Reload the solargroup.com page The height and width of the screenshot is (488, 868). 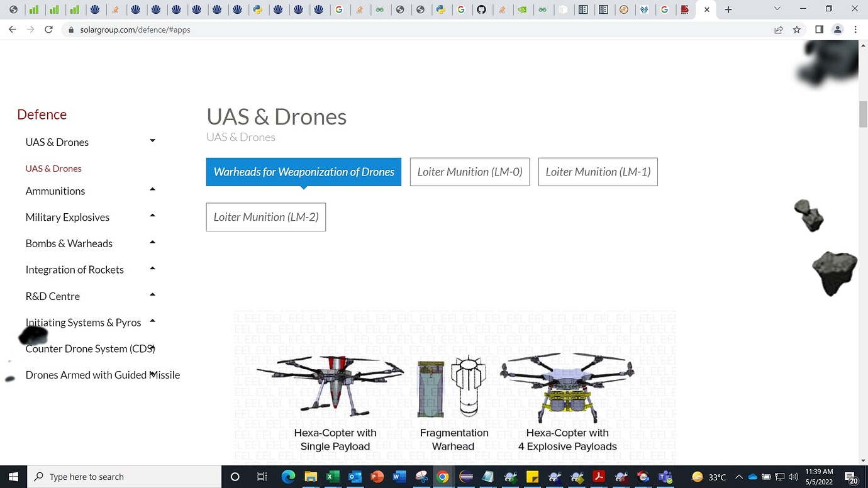[x=48, y=30]
